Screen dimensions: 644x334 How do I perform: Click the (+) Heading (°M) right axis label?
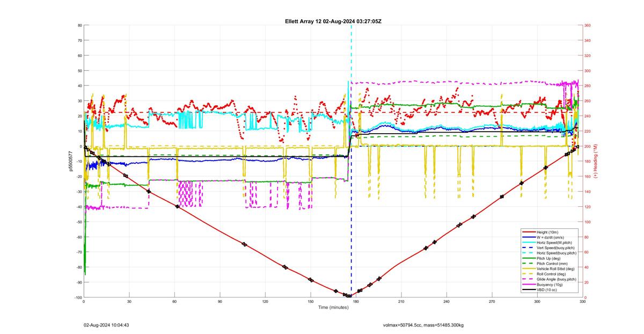595,161
